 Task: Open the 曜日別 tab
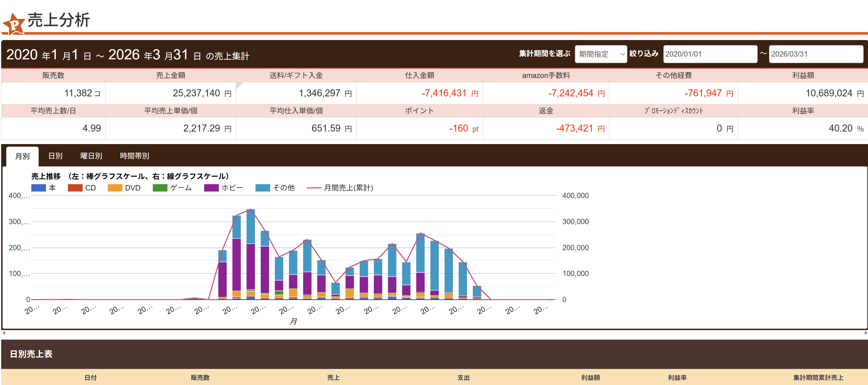[91, 156]
